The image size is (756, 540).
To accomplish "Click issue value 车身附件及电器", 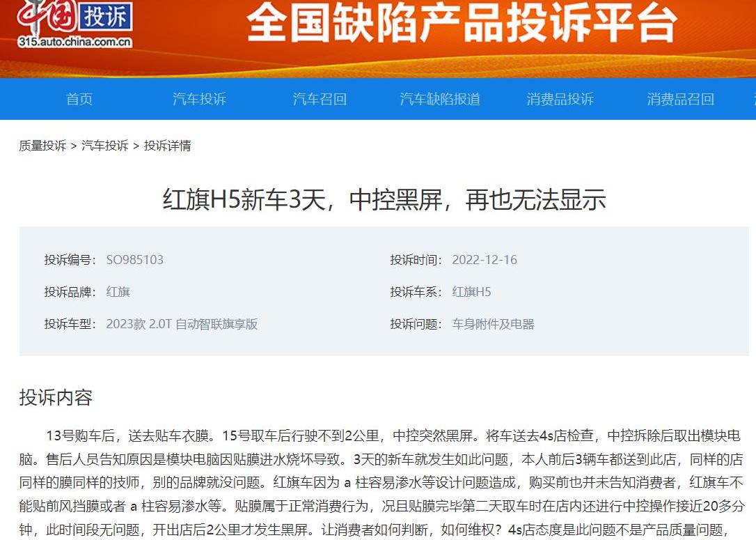I will [494, 324].
